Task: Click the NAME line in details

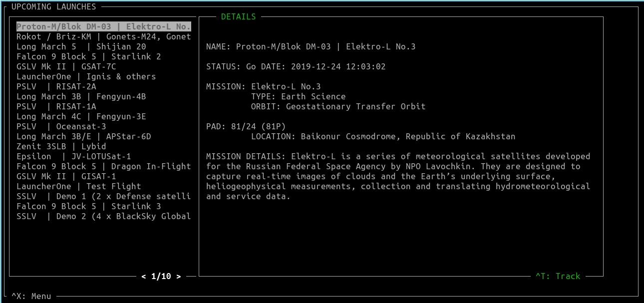Action: click(311, 46)
